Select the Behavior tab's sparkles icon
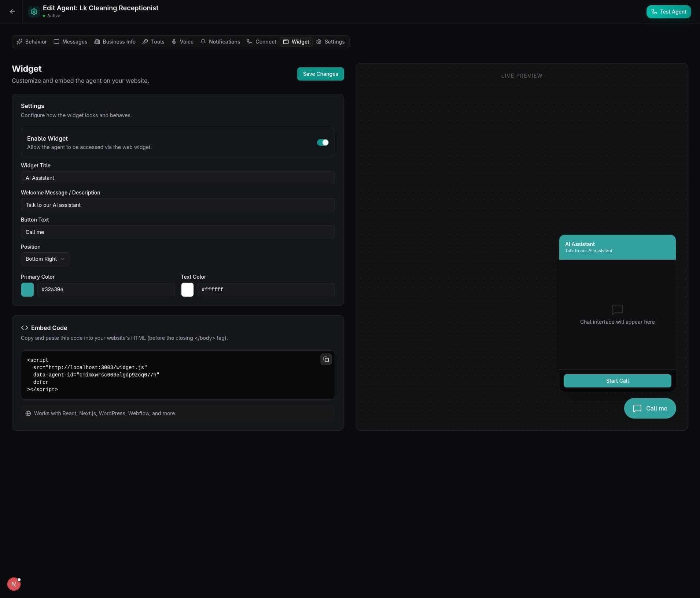The width and height of the screenshot is (700, 598). tap(20, 42)
